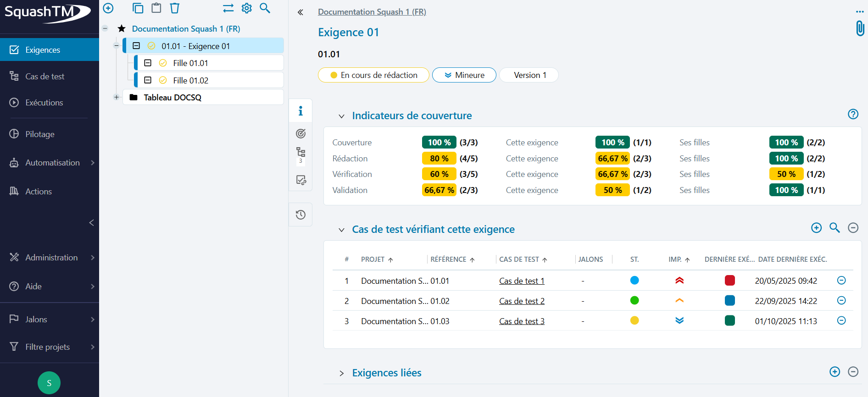Click the Documentation Squash 1 (FR) breadcrumb

(372, 12)
